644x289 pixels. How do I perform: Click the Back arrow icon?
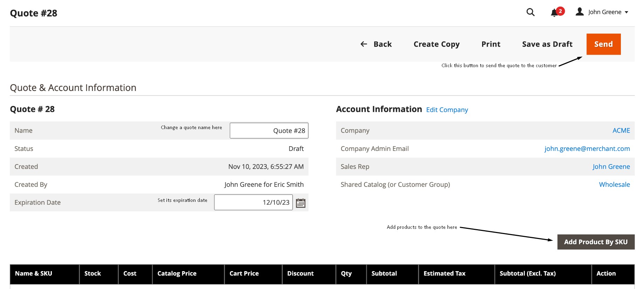click(364, 44)
